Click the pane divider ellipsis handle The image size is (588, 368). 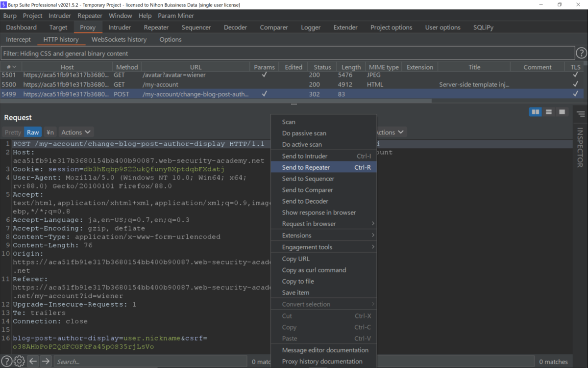[x=294, y=105]
